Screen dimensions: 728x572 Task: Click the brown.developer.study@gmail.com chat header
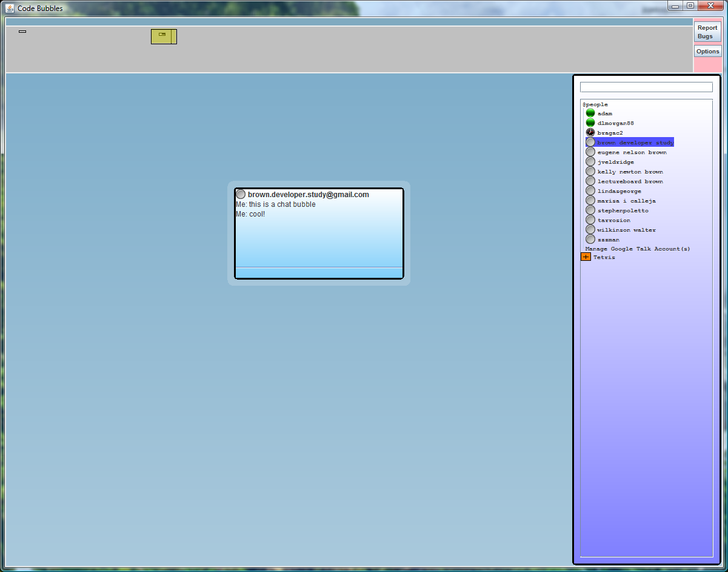click(x=309, y=195)
